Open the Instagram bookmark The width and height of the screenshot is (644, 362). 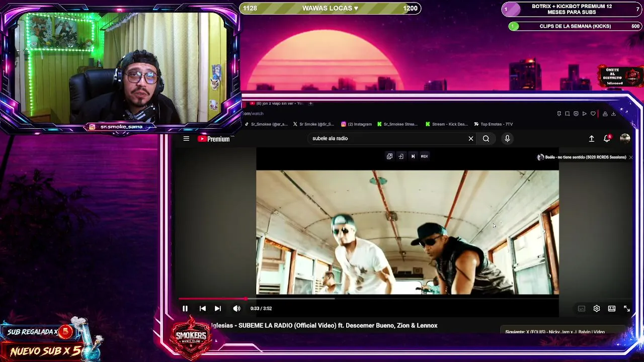(357, 124)
